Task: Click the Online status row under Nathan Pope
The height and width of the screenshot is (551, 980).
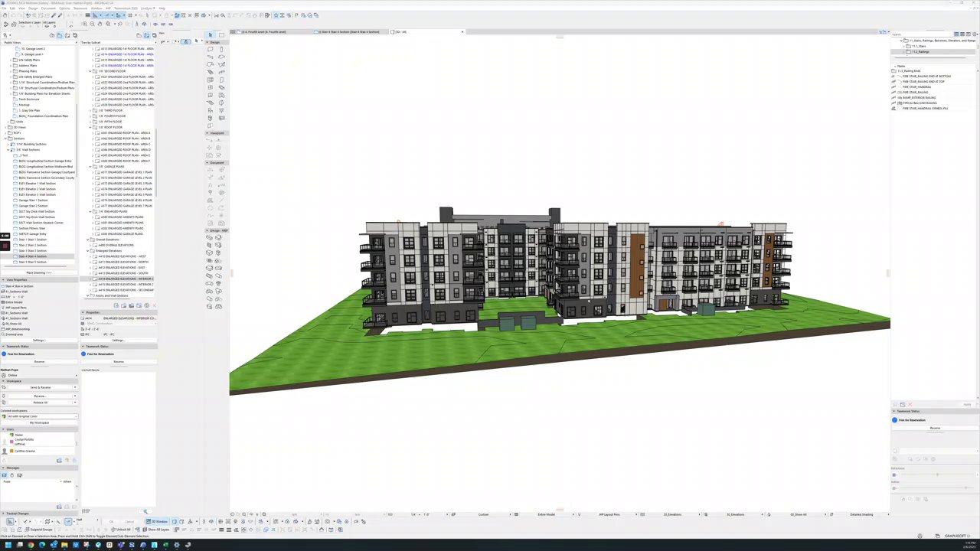Action: [39, 375]
